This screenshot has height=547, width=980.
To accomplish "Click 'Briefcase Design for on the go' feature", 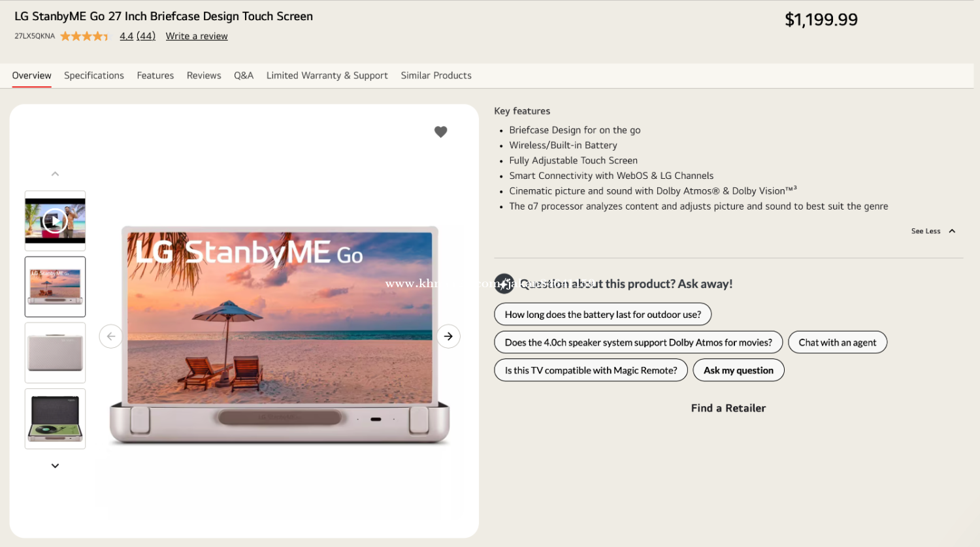I will (575, 130).
